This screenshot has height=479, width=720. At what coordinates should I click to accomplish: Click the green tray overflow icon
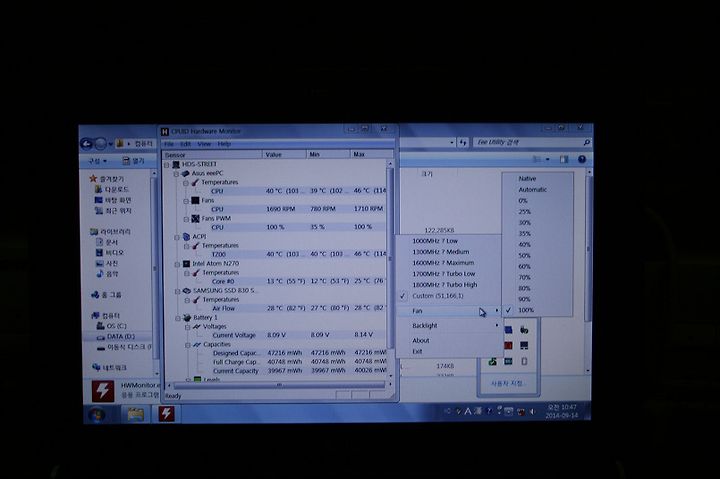tap(493, 361)
